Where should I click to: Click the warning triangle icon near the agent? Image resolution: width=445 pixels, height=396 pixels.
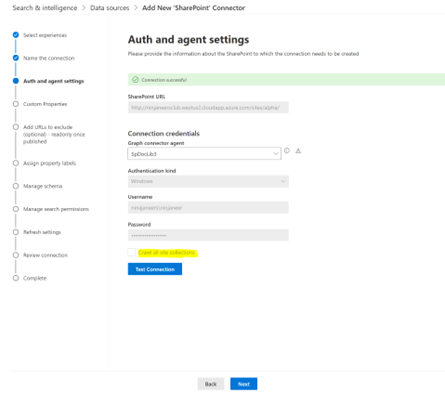click(x=298, y=151)
